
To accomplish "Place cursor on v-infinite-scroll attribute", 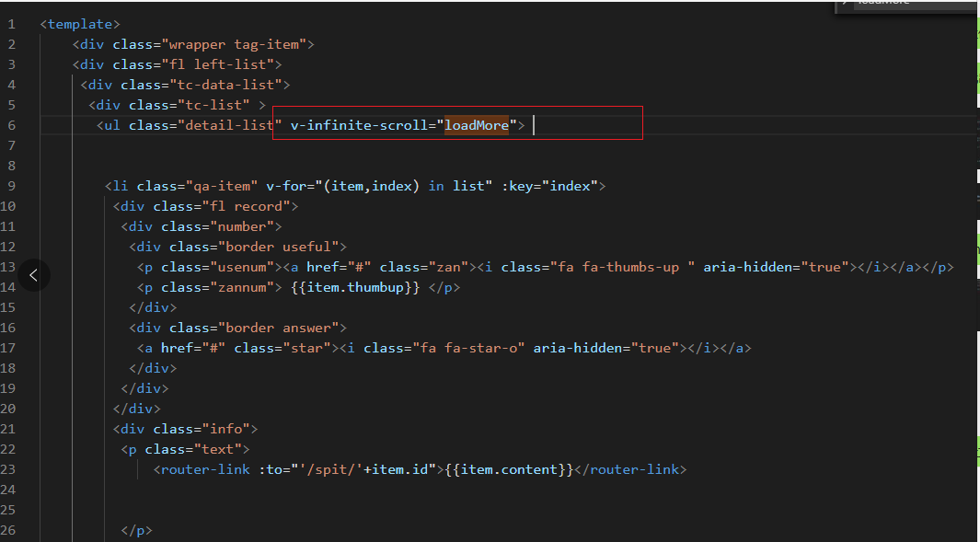I will [x=359, y=125].
